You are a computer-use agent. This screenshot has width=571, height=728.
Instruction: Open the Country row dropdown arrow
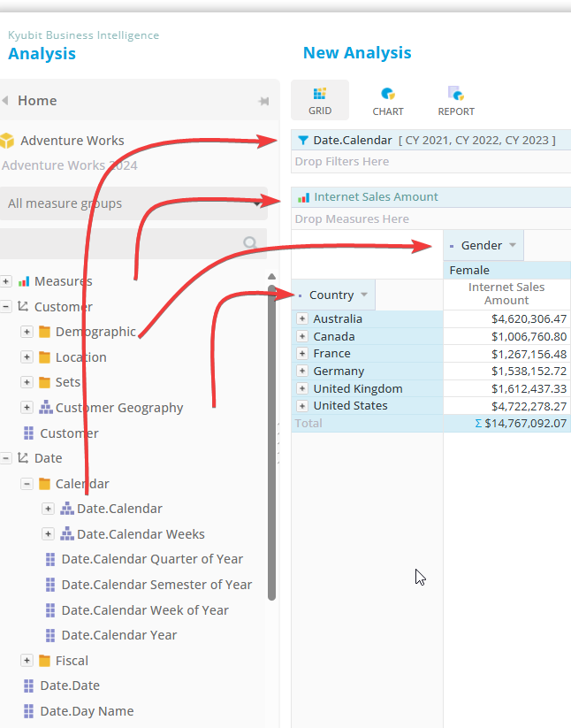pyautogui.click(x=364, y=295)
